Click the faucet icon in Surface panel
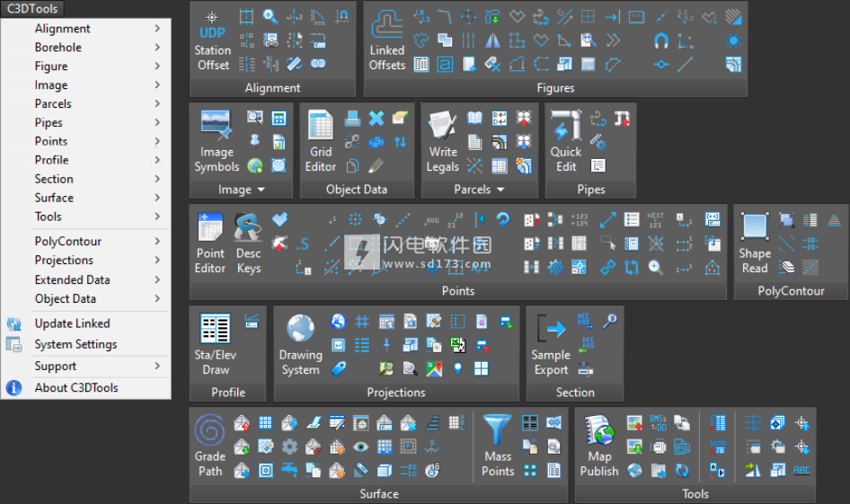850x504 pixels. click(x=289, y=470)
